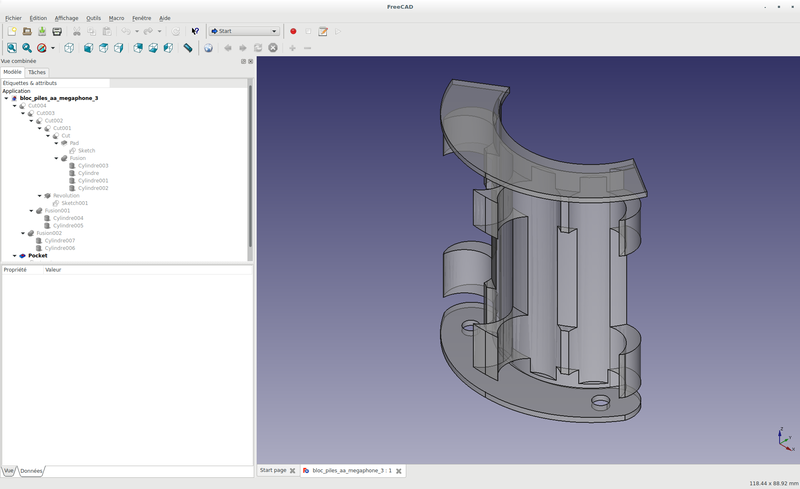Activate the What's This help cursor icon

(x=195, y=31)
